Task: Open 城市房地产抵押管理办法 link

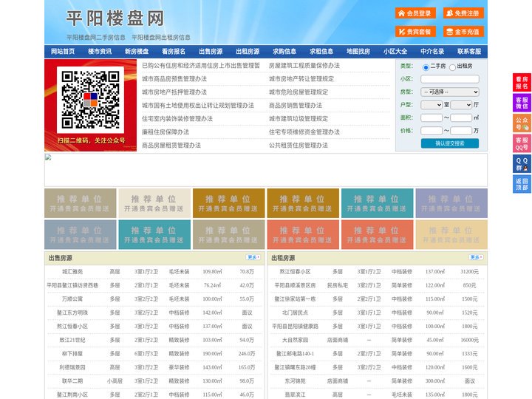Action: (174, 92)
